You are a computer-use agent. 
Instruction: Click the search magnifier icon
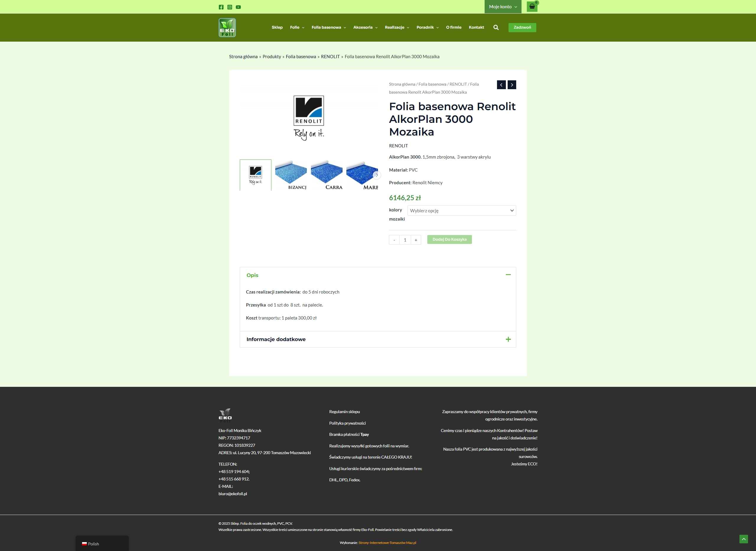496,28
